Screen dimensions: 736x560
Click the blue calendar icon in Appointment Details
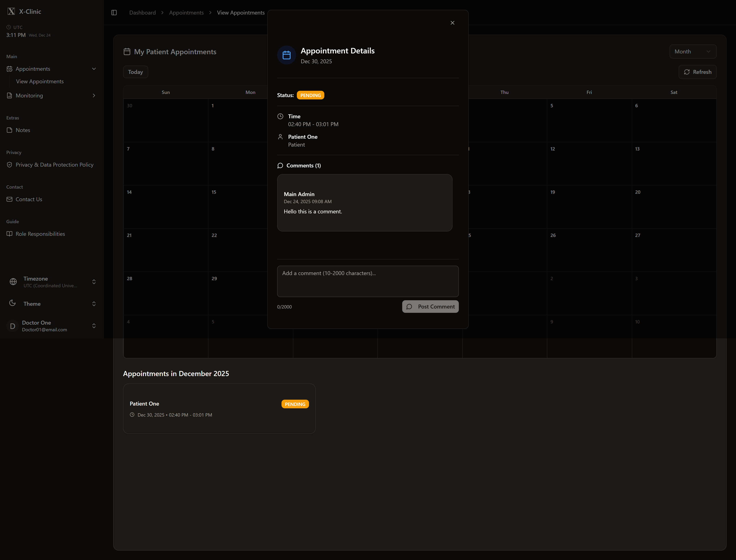pos(286,55)
